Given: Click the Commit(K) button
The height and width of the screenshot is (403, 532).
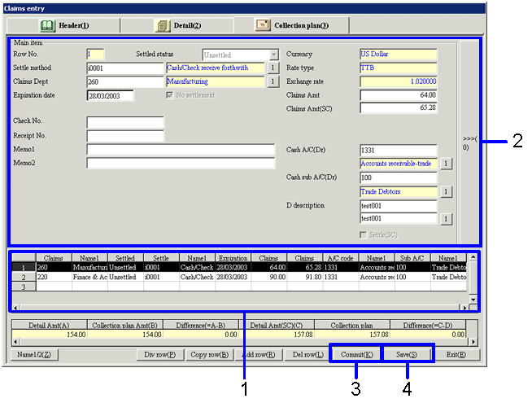Looking at the screenshot, I should click(x=357, y=355).
